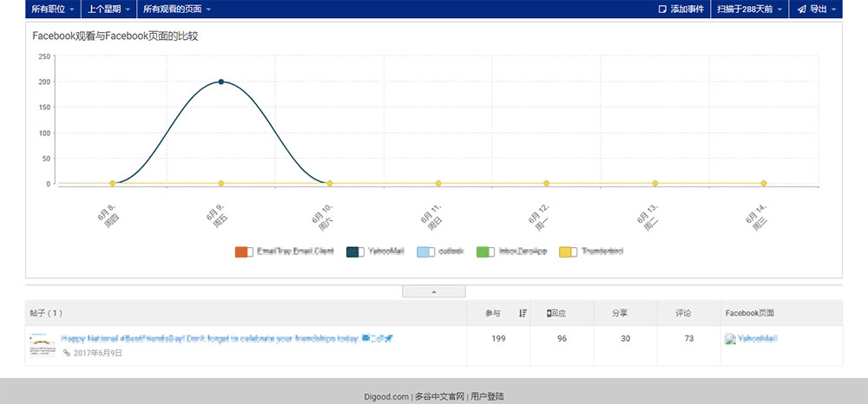This screenshot has width=868, height=404.
Task: Click the sort icon beside 参与 column
Action: (x=523, y=313)
